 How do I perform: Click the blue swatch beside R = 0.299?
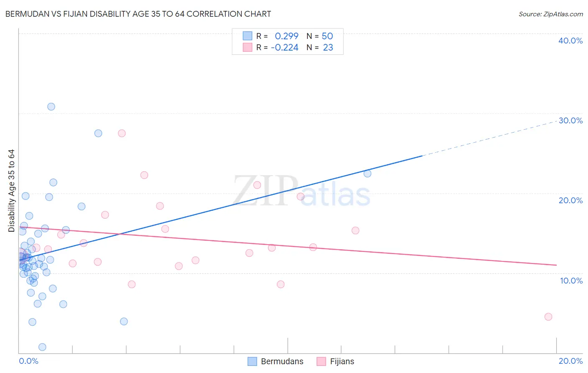pos(248,36)
